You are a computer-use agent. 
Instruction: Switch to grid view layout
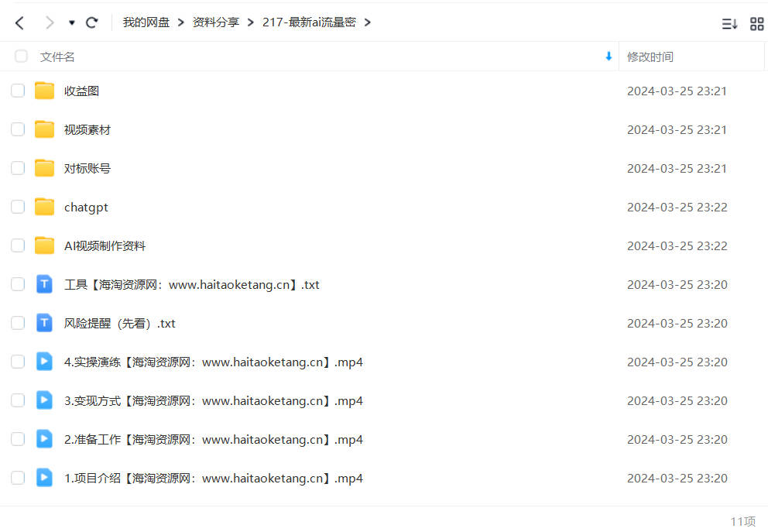[x=756, y=23]
